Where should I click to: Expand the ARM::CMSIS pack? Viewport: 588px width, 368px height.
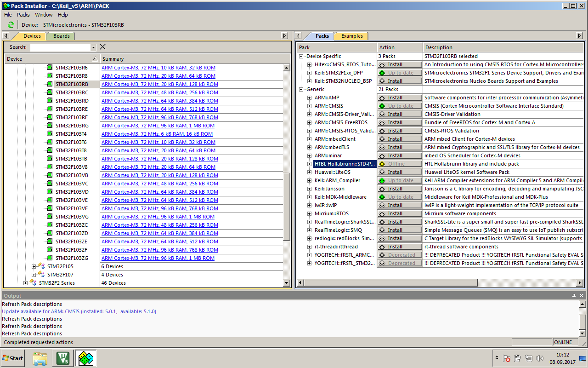coord(310,106)
